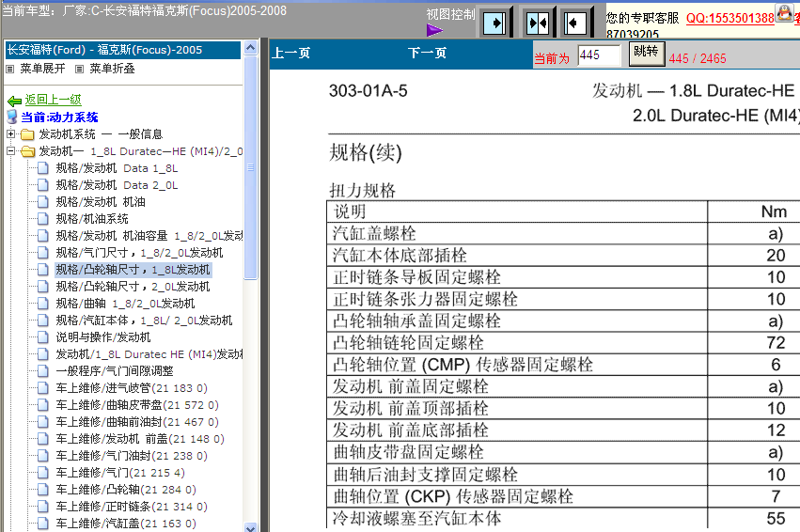Click the expand-right view control icon

[494, 23]
